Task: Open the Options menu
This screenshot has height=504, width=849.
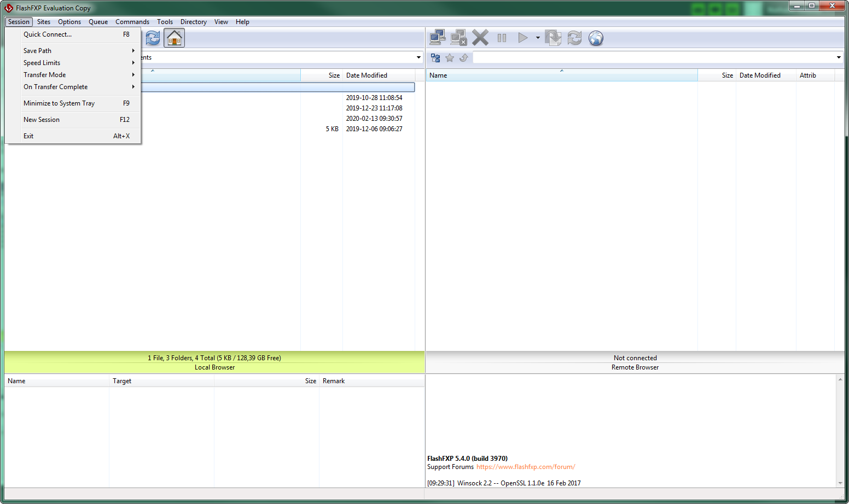Action: click(69, 22)
